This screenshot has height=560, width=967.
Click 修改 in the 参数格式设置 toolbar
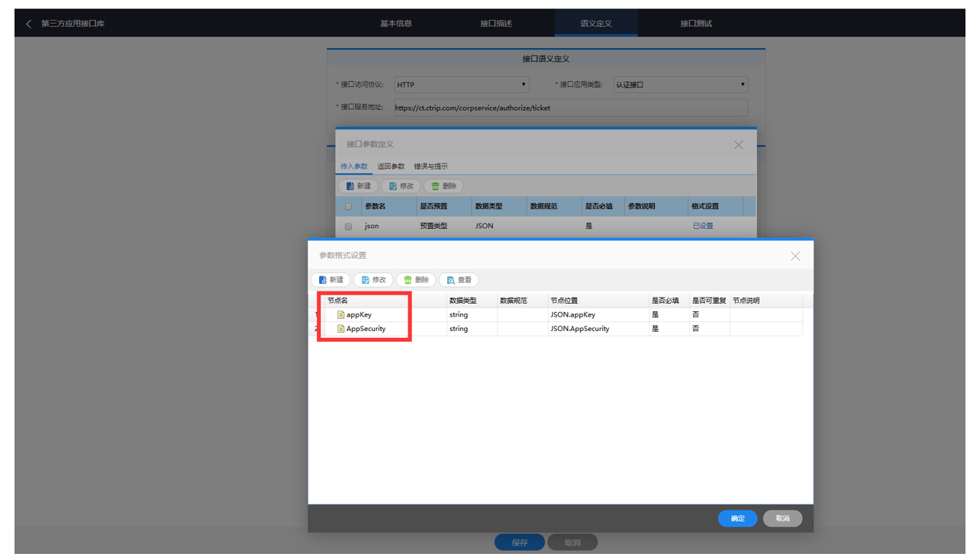(373, 280)
